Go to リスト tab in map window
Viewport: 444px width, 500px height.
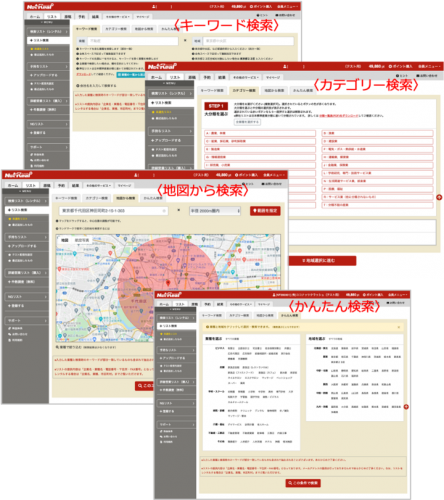(31, 185)
